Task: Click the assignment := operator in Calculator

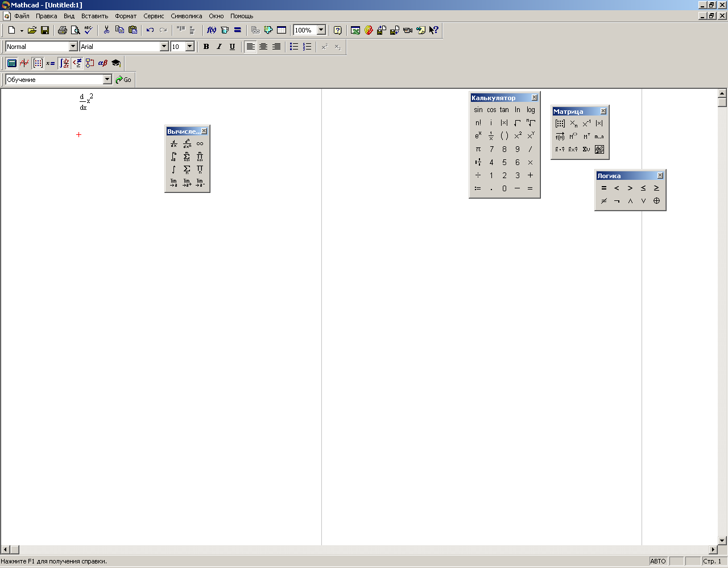Action: click(x=478, y=188)
